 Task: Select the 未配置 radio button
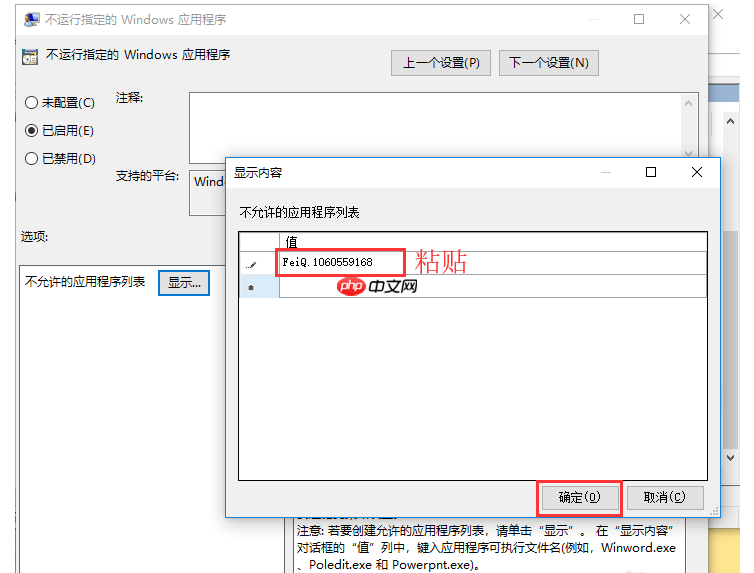[x=31, y=103]
